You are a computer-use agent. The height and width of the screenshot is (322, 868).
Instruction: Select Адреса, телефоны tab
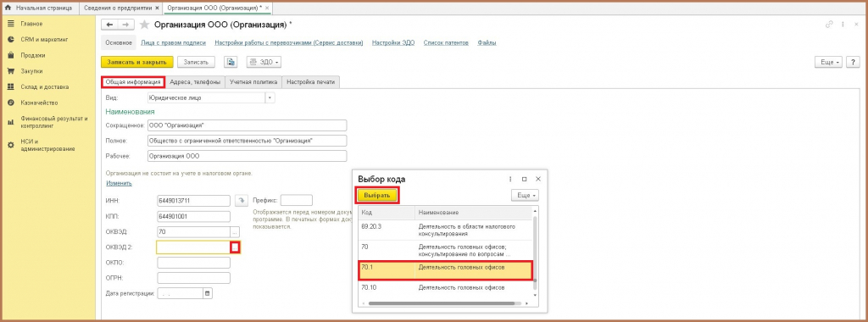196,82
